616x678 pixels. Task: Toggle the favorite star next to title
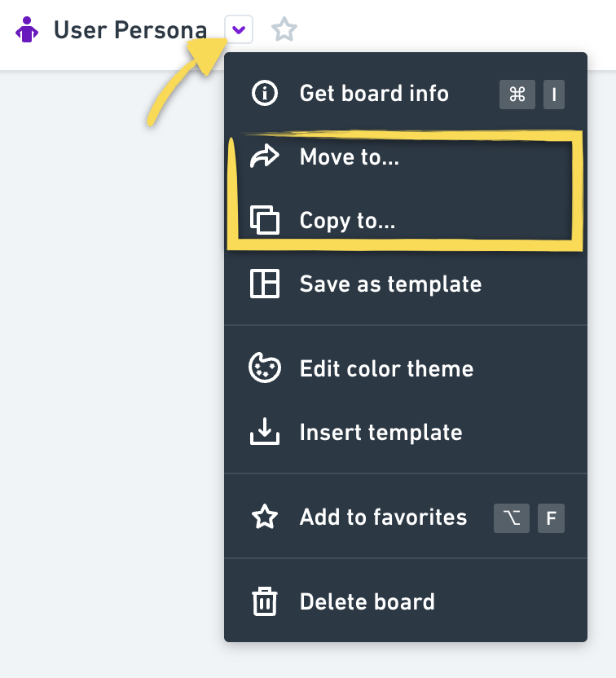tap(284, 29)
